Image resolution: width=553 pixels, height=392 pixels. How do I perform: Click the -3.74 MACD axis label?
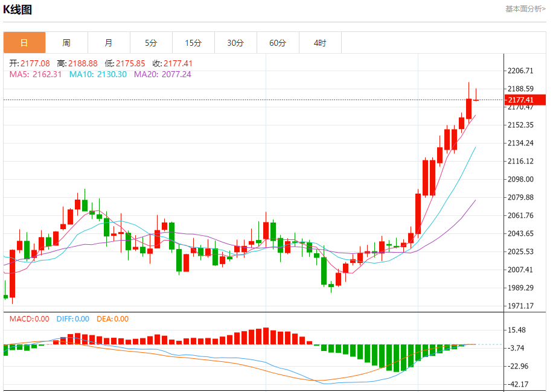click(517, 348)
